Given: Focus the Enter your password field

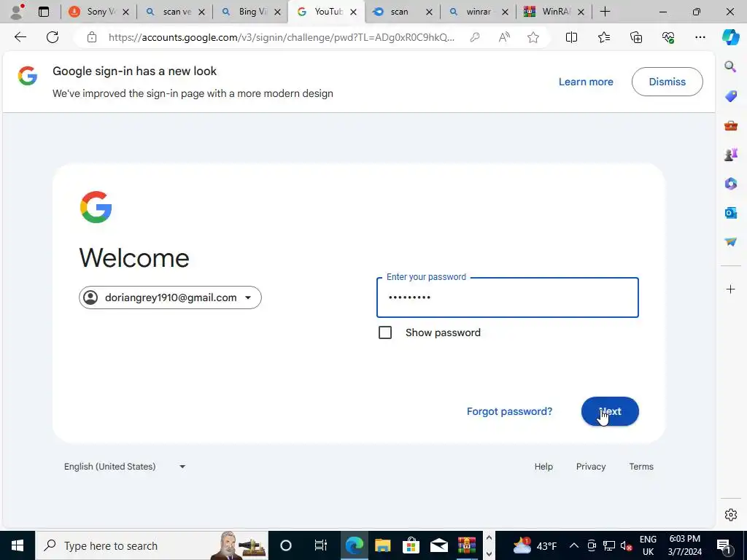Looking at the screenshot, I should pyautogui.click(x=508, y=297).
